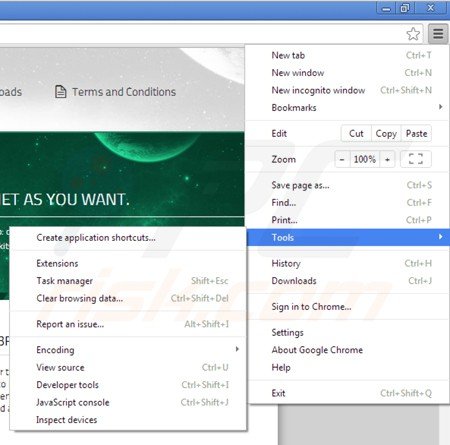This screenshot has height=445, width=450.
Task: Click the Terms and Conditions document icon
Action: click(60, 92)
